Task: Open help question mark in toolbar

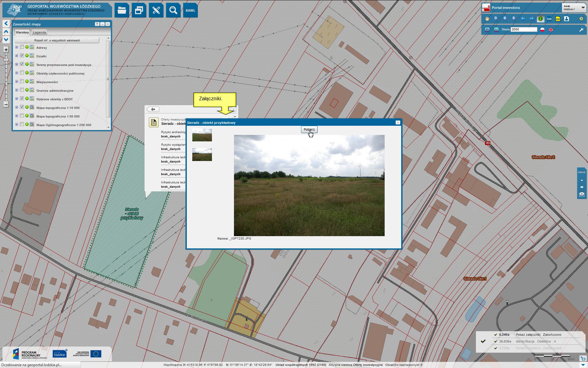Action: 581,19
